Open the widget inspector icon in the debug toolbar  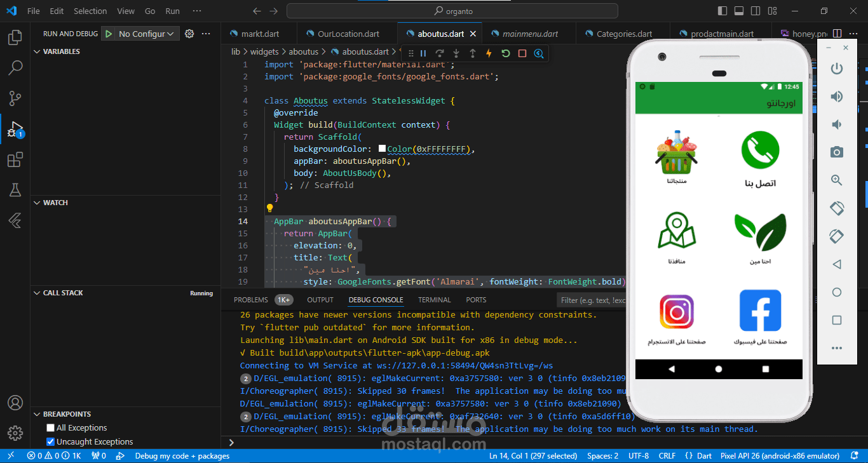click(x=539, y=54)
